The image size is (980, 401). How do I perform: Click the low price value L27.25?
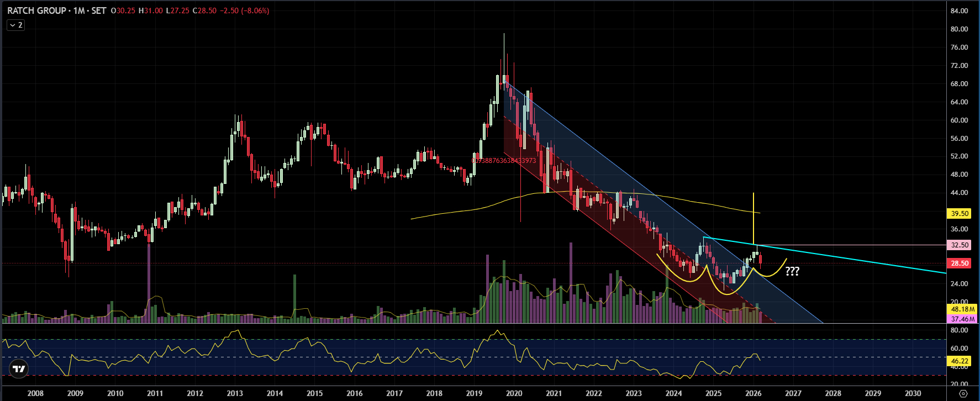pyautogui.click(x=177, y=10)
